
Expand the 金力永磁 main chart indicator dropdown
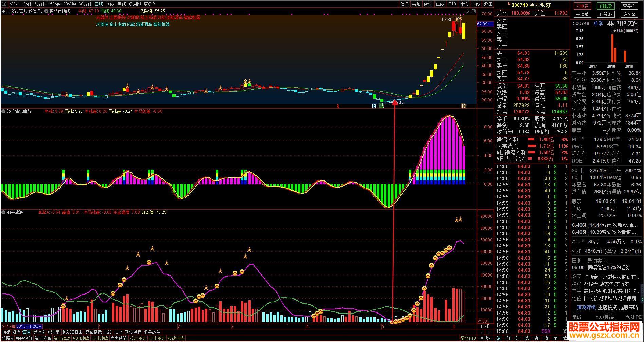pyautogui.click(x=46, y=11)
